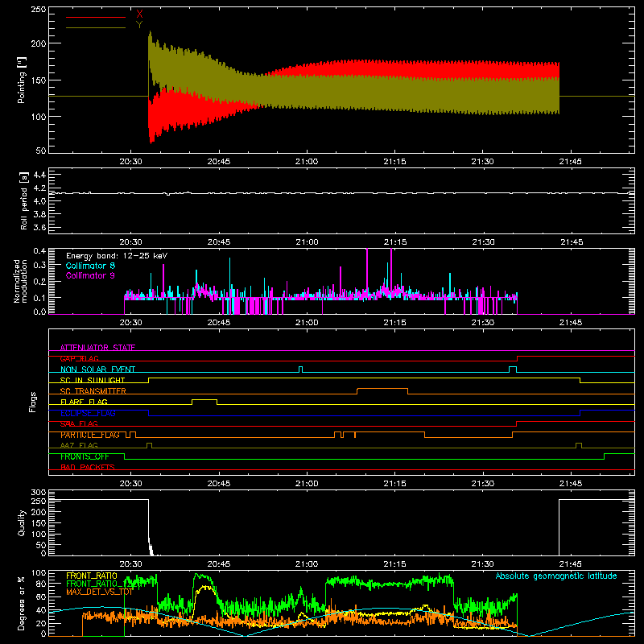Click the 'Quality' vertical axis title
The image size is (644, 644).
click(x=22, y=522)
